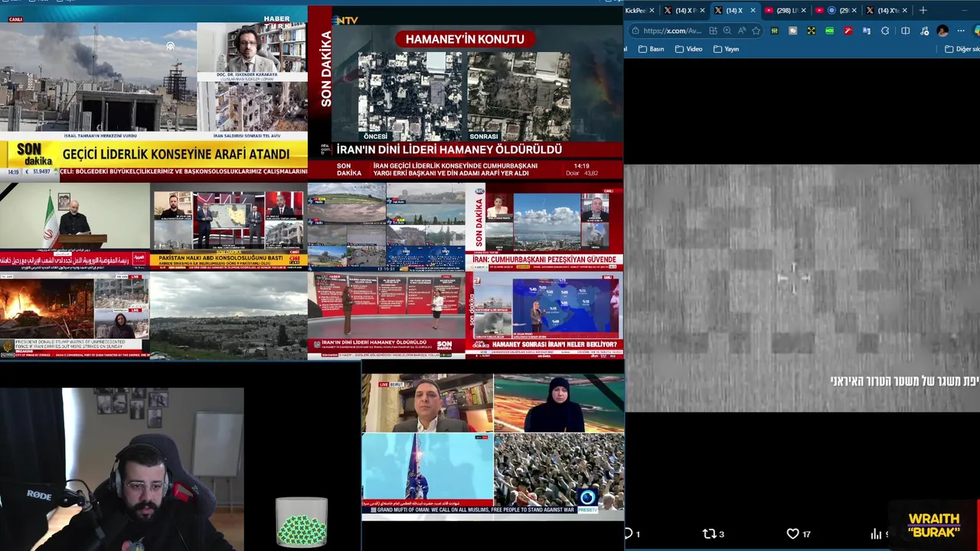Open the 'Diğer sık' bookmarks folder
Screen dimensions: 980x551
(962, 49)
